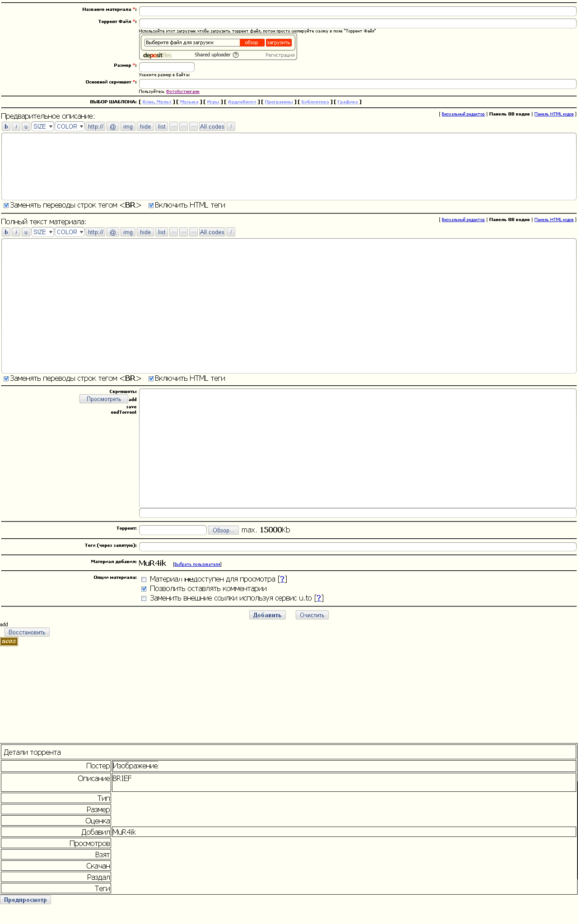Click bold button in preliminary description toolbar
Viewport: 578px width, 924px height.
(6, 127)
